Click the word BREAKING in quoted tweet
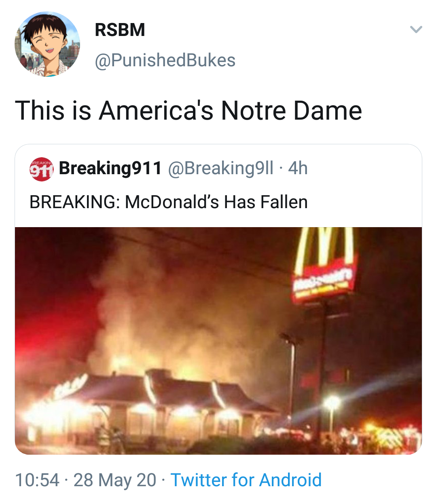This screenshot has width=434, height=504. pos(72,202)
